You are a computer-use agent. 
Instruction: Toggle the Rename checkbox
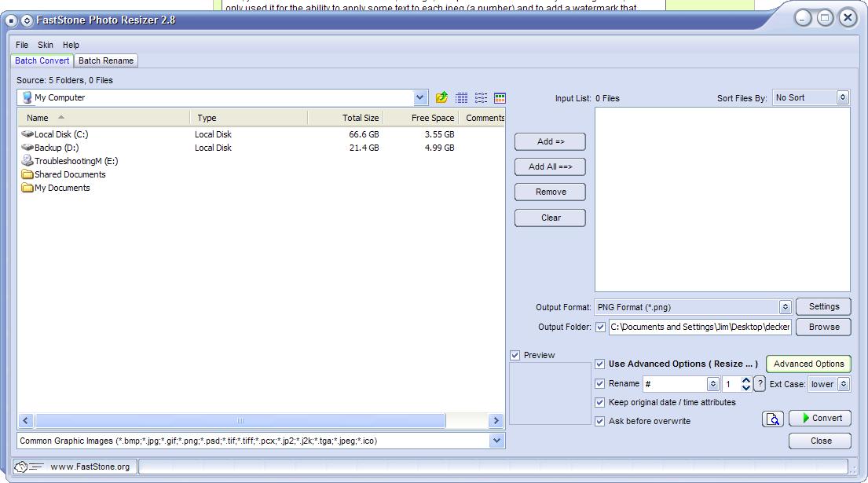point(599,383)
